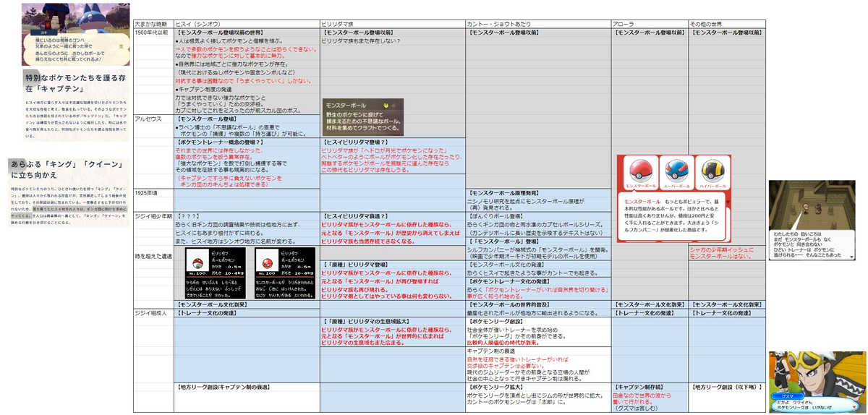Screen dimensions: 868x415
Task: Select the その他の世界 column header
Action: [726, 25]
